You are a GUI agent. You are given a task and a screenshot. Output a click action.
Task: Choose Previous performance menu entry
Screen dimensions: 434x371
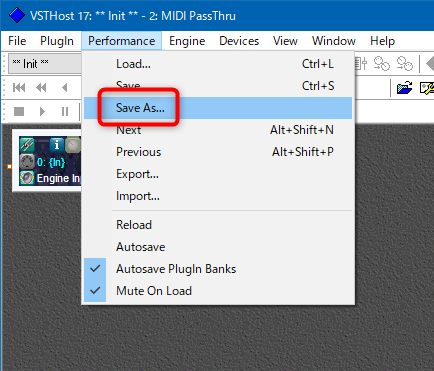coord(218,152)
